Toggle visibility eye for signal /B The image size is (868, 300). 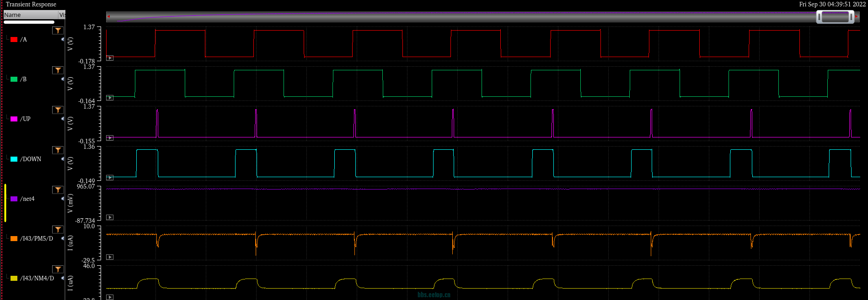coord(63,79)
